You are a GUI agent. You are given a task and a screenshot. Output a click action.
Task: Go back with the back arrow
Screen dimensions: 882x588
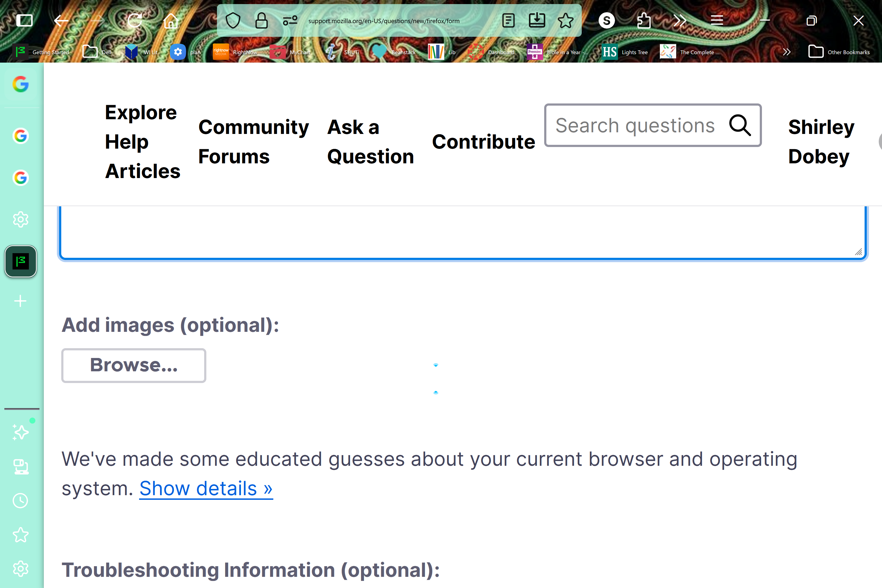point(61,21)
